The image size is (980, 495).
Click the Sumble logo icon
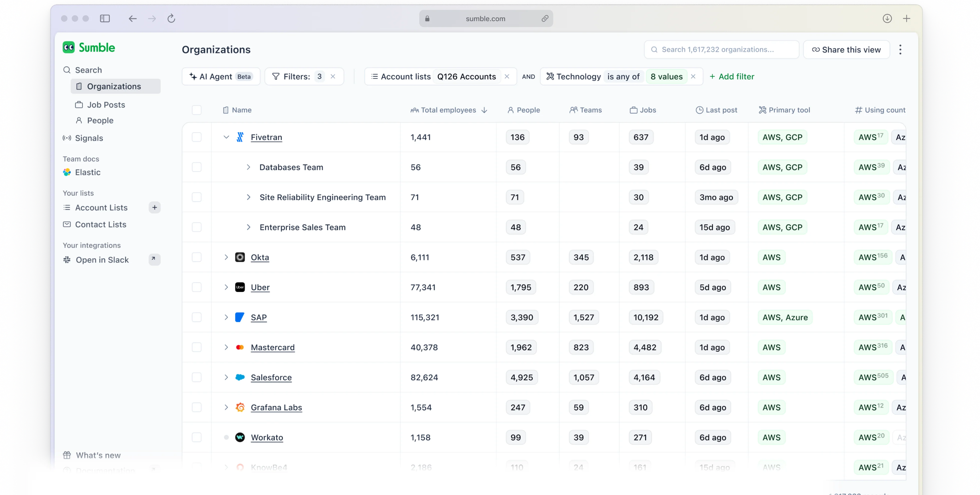[x=69, y=47]
